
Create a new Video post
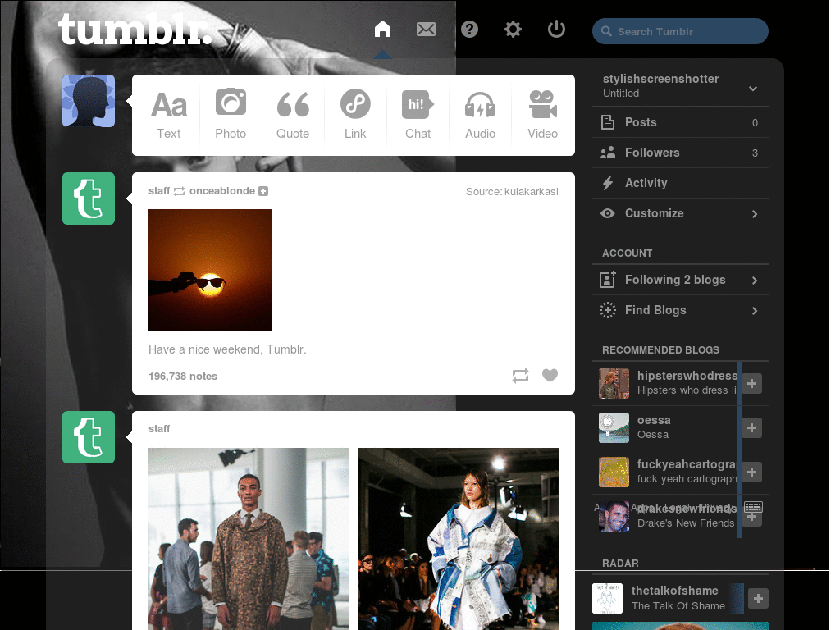[x=543, y=115]
